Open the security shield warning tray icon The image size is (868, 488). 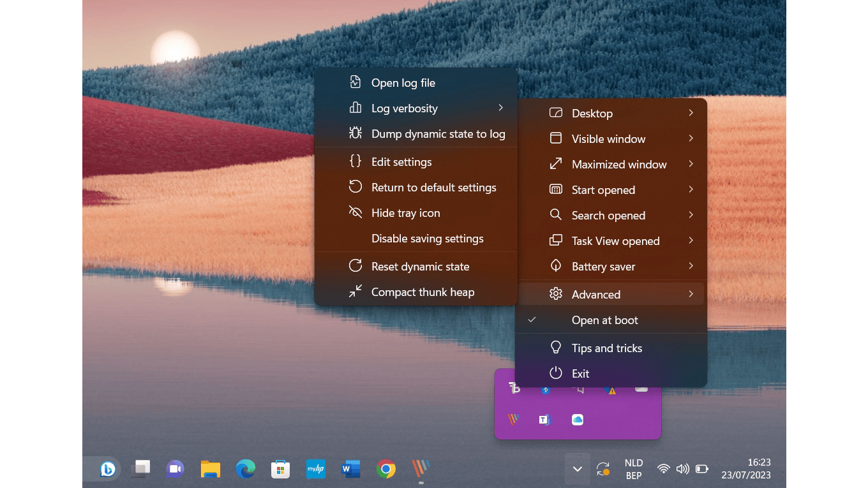tap(611, 390)
